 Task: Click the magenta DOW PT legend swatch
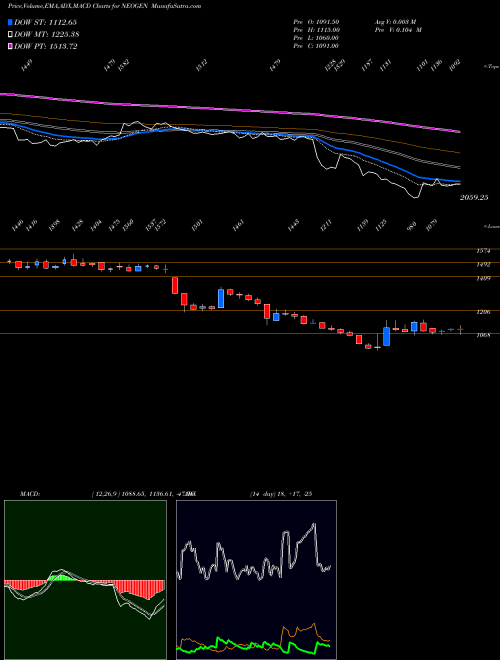click(10, 47)
